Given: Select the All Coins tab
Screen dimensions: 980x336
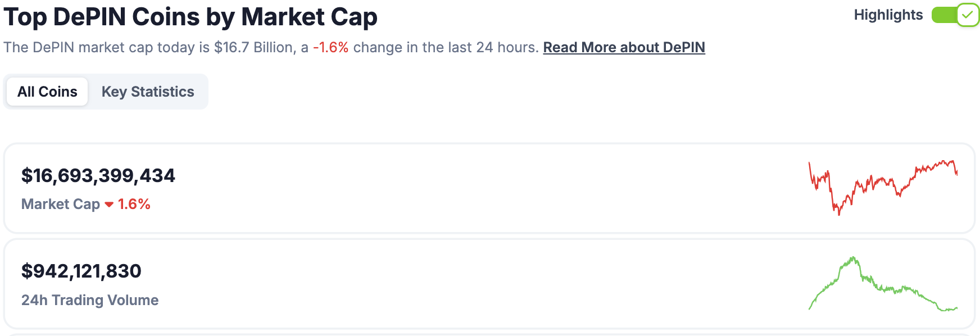Looking at the screenshot, I should click(x=47, y=92).
